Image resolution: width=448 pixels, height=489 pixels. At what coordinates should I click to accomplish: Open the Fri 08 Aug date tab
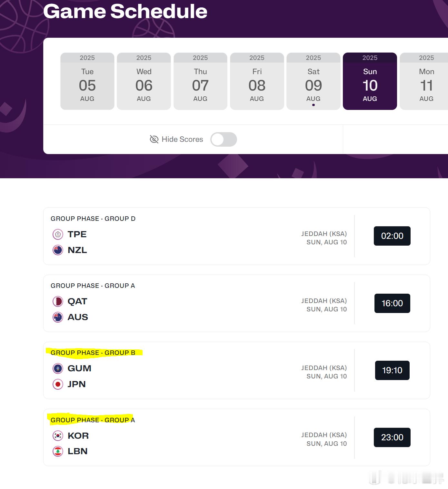[257, 81]
